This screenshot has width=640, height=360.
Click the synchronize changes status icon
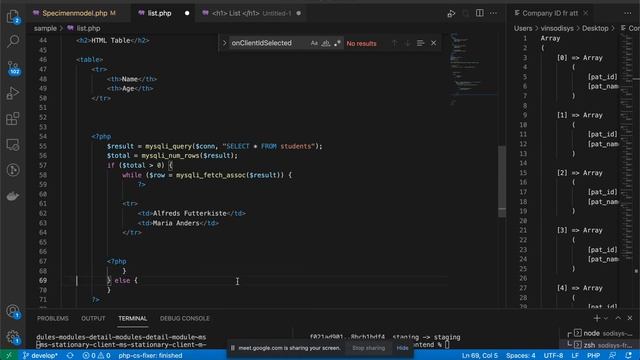tap(70, 356)
